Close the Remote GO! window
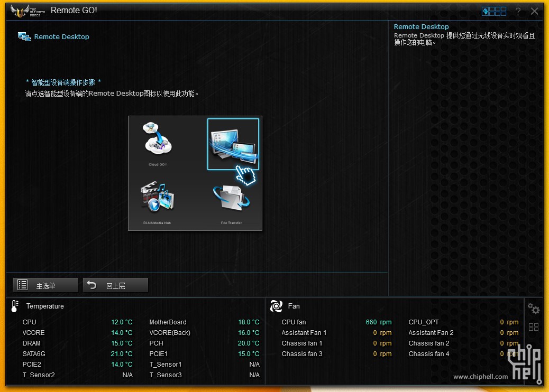 pos(534,11)
